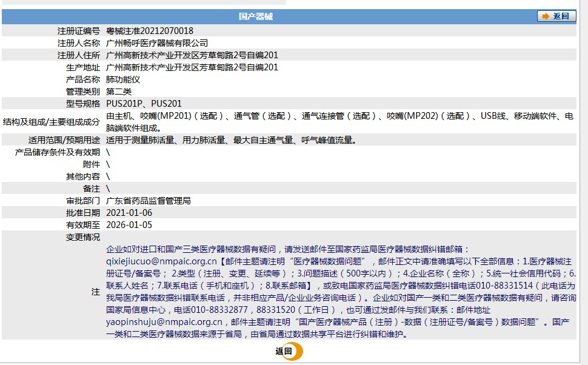
Task: Click management category value 第二类
Action: [119, 92]
